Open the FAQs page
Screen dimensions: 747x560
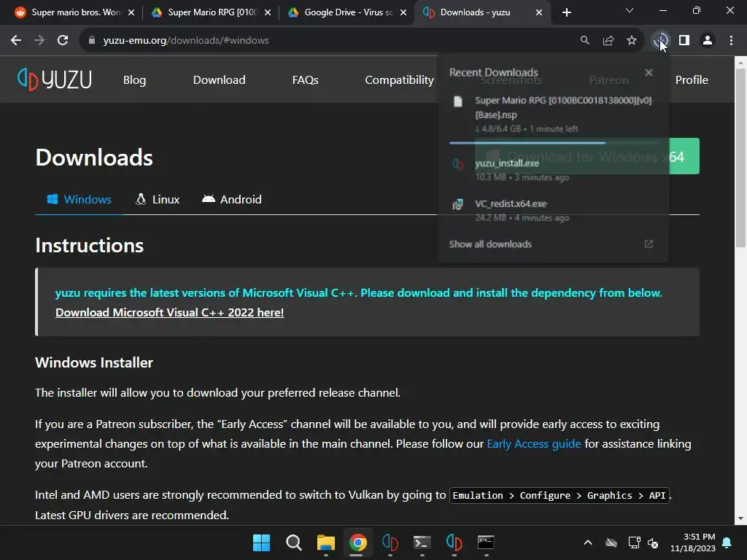point(306,80)
